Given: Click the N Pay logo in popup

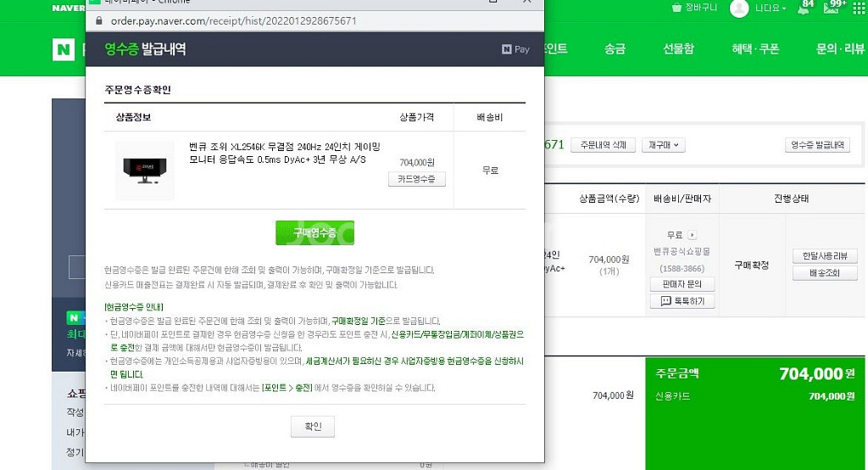Looking at the screenshot, I should pyautogui.click(x=515, y=49).
